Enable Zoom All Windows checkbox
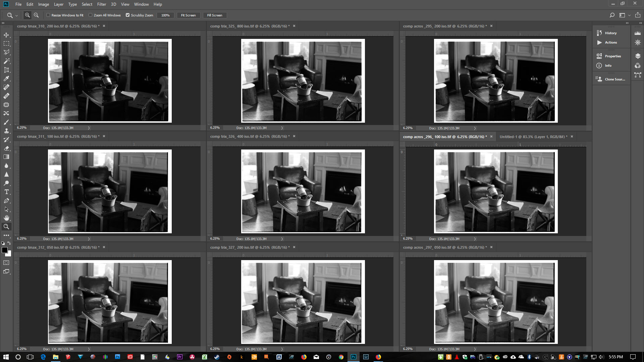The image size is (644, 362). coord(91,15)
